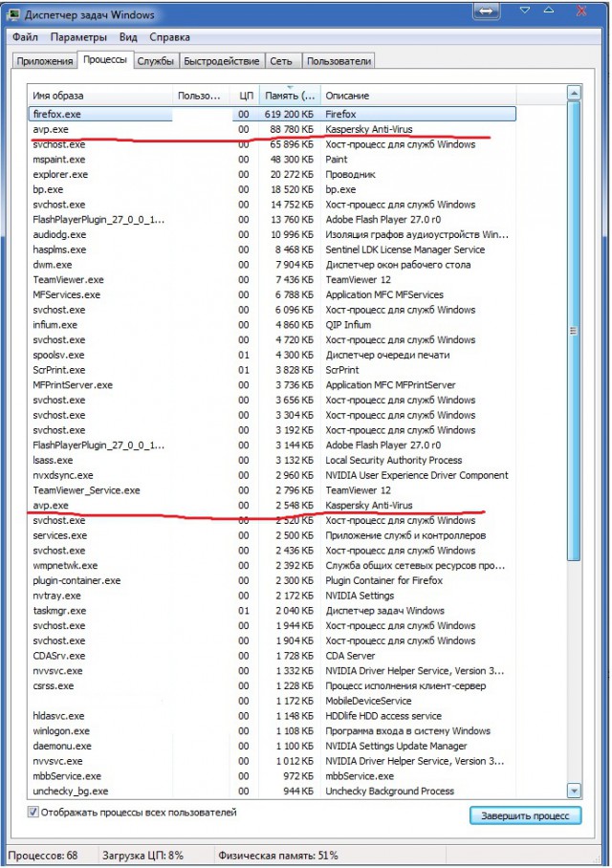612x868 pixels.
Task: Sort by Память column header
Action: [x=290, y=96]
